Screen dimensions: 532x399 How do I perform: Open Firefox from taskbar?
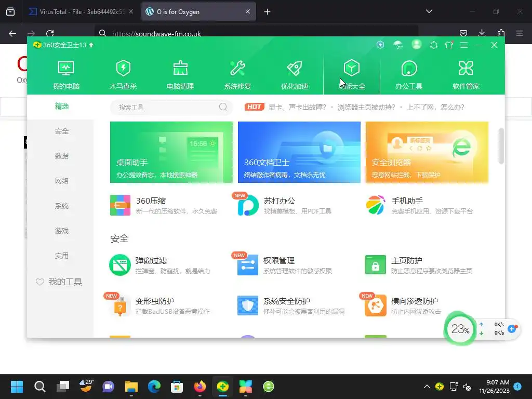coord(200,387)
